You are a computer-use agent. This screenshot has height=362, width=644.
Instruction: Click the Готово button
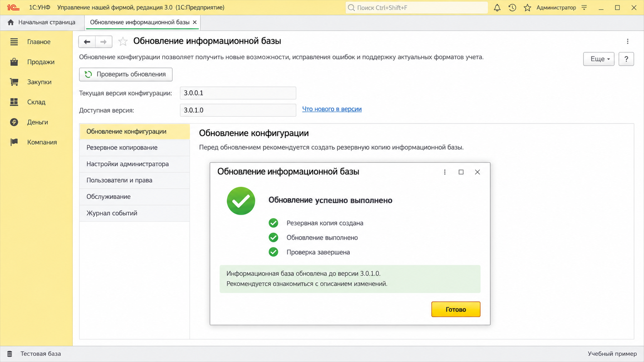point(456,309)
